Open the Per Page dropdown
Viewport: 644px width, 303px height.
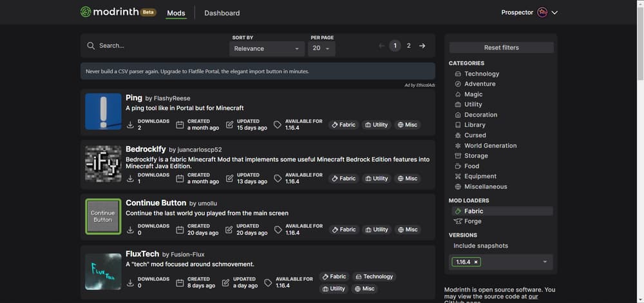click(321, 48)
